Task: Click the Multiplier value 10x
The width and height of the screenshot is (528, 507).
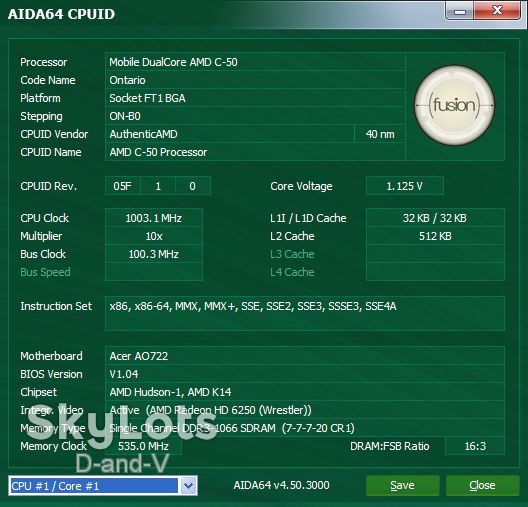Action: [154, 236]
